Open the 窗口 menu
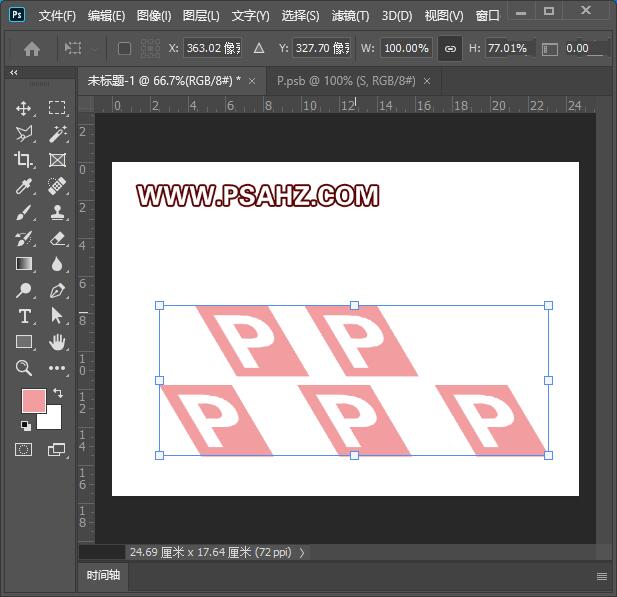617x597 pixels. 488,16
